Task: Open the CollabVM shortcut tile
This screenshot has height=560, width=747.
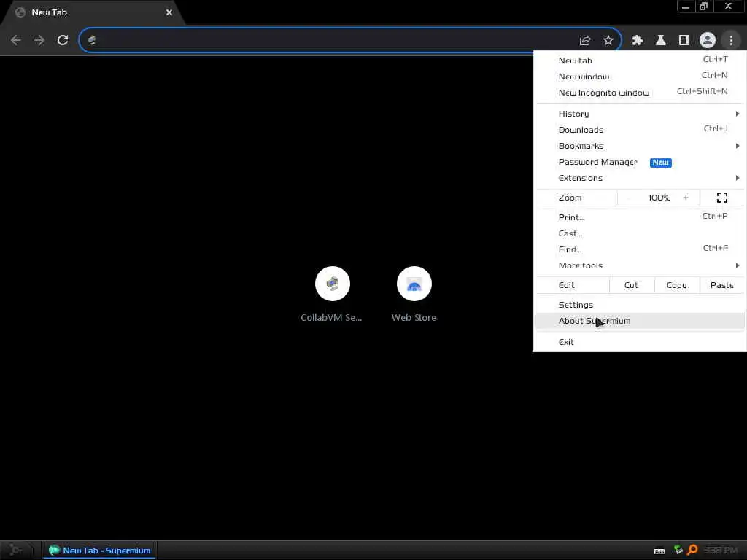Action: 332,295
